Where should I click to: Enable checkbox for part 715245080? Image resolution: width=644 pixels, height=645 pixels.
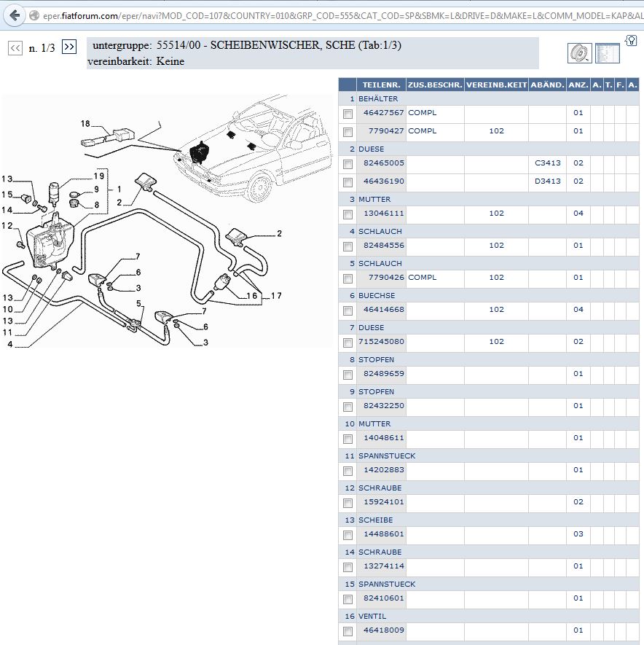point(348,343)
